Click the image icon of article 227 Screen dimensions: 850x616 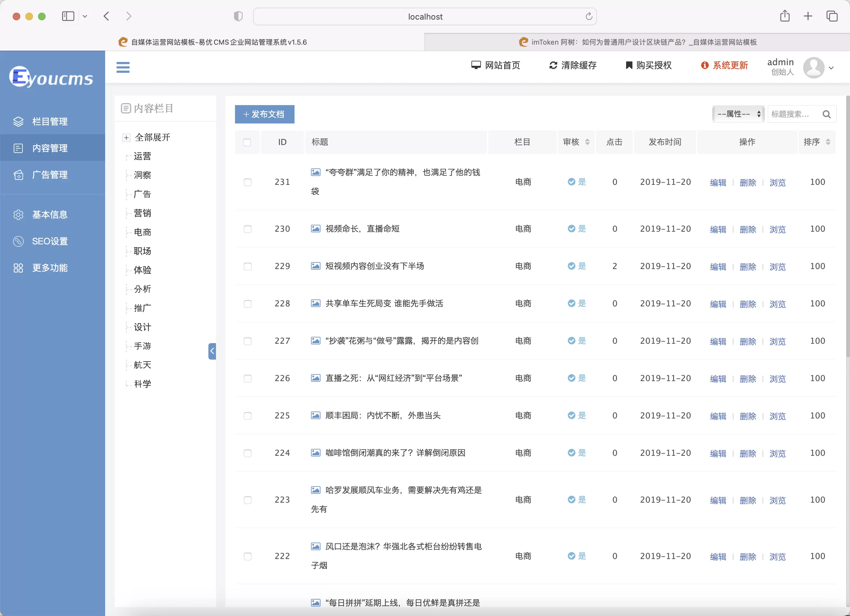[315, 341]
